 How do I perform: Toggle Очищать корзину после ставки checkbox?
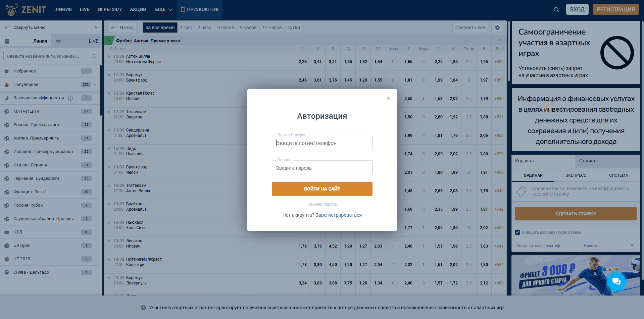(x=517, y=232)
